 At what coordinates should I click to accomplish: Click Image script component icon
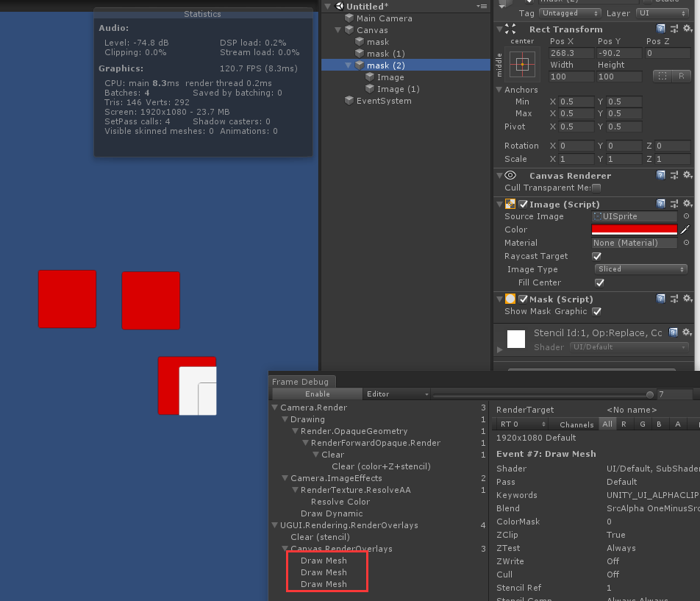click(510, 204)
